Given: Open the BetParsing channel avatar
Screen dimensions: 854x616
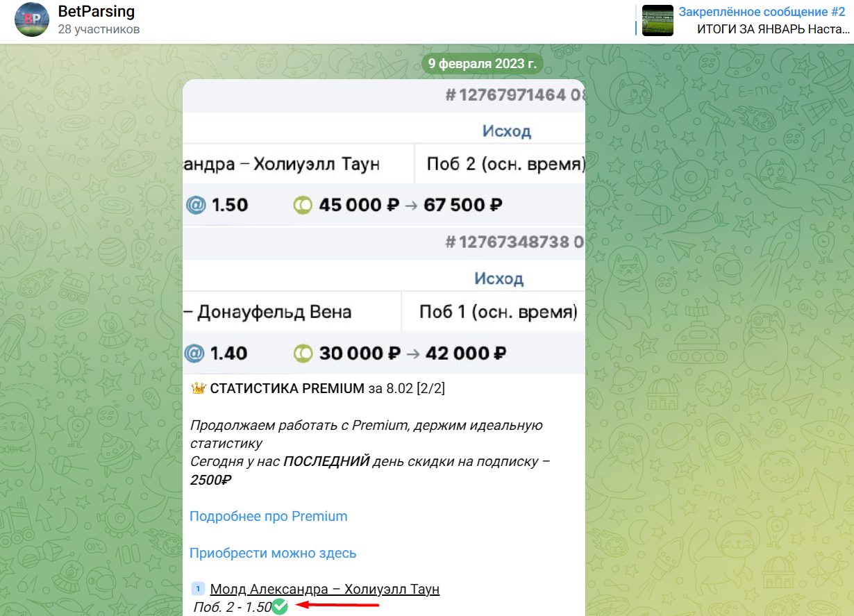Looking at the screenshot, I should point(32,19).
